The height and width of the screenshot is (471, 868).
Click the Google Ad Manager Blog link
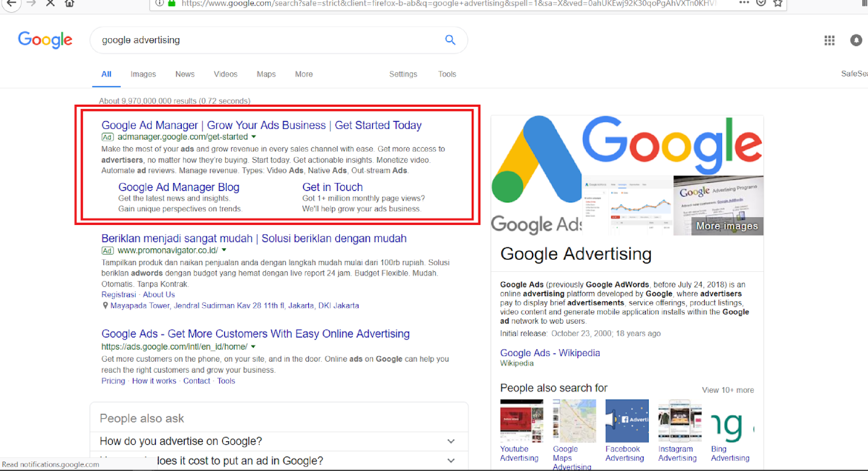point(179,187)
